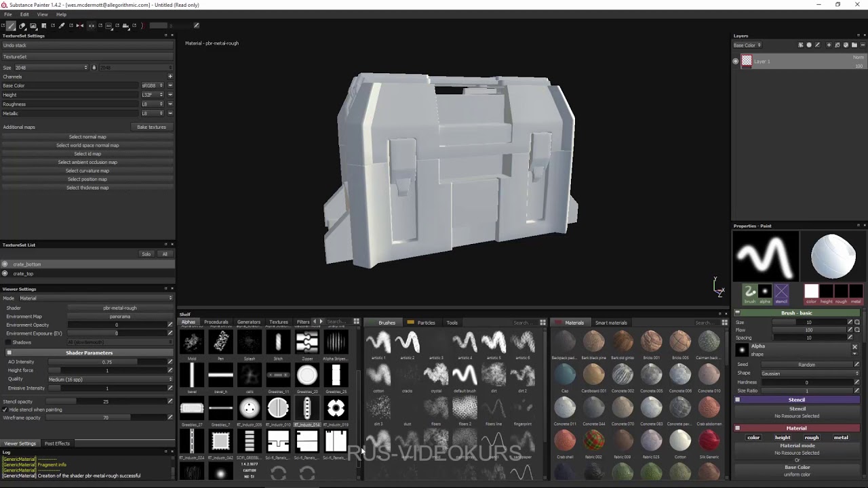Screen dimensions: 868x488
Task: Toggle visibility of Layer 1
Action: (x=736, y=61)
